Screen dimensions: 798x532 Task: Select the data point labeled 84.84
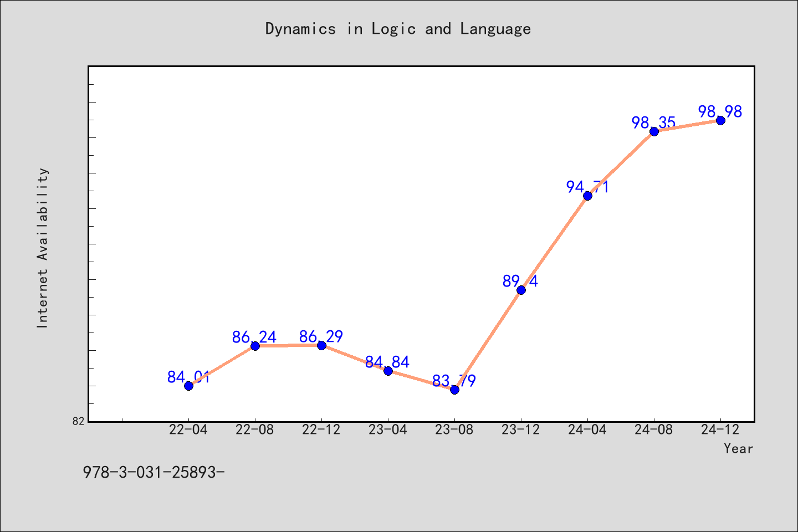coord(388,371)
